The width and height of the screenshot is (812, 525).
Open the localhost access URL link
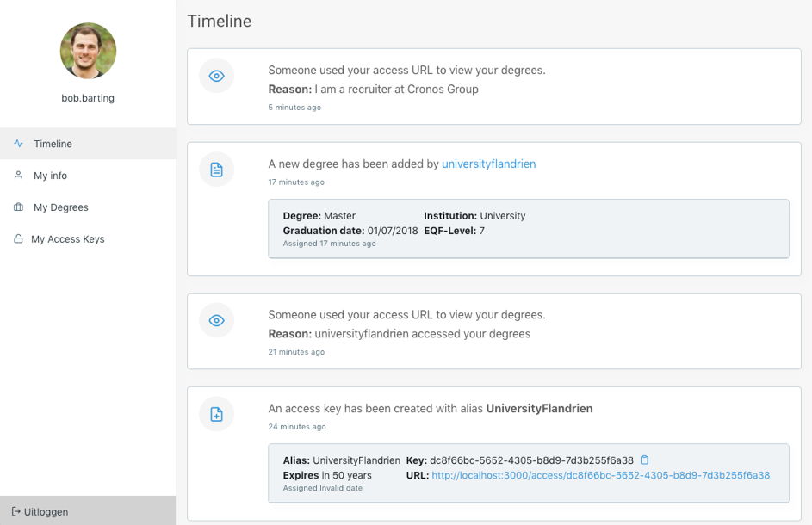tap(601, 475)
